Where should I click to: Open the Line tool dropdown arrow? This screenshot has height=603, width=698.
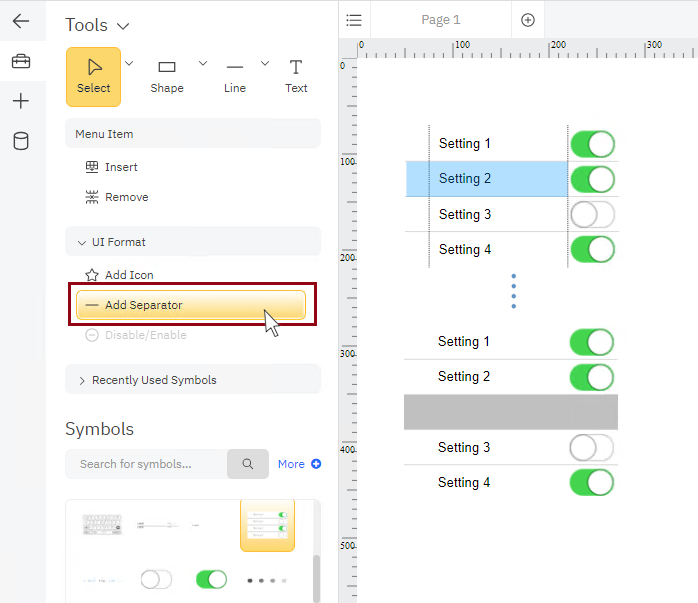tap(265, 63)
